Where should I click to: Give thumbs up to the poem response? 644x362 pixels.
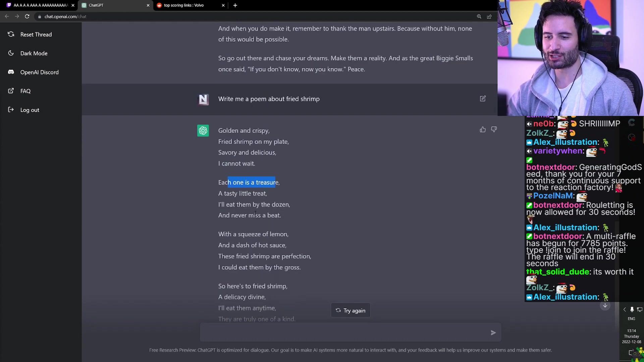click(x=483, y=129)
